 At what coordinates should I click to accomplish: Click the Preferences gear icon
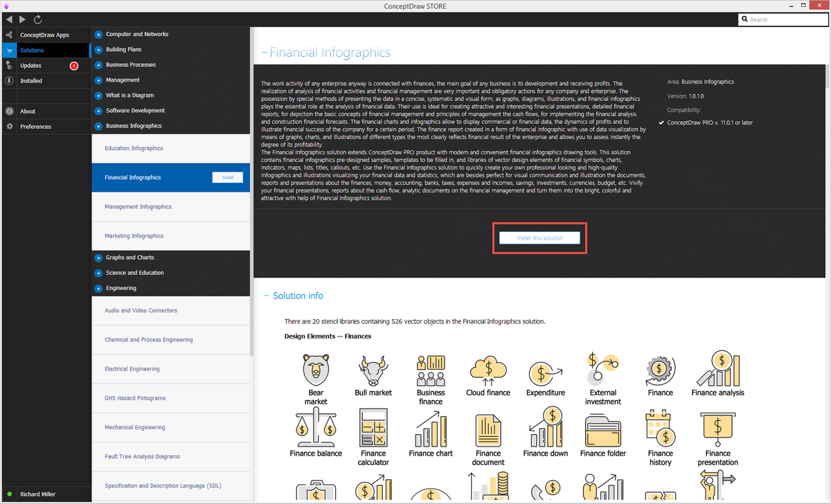click(9, 126)
